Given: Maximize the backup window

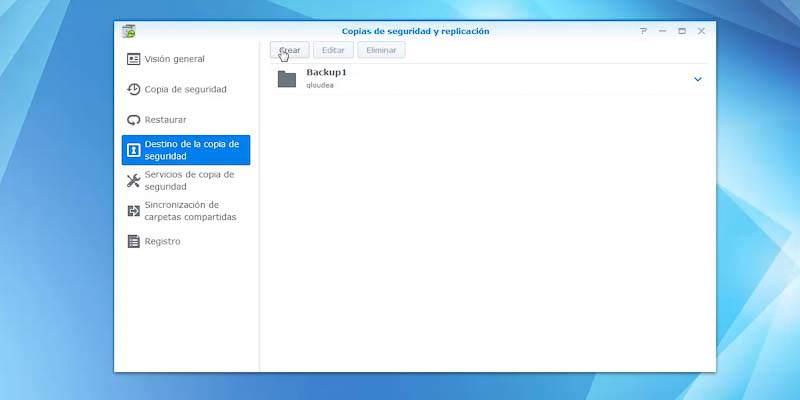Looking at the screenshot, I should [682, 31].
